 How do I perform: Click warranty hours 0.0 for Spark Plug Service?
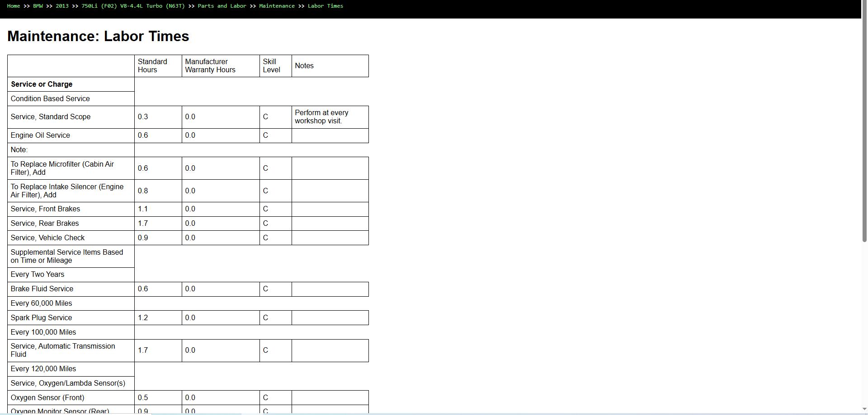tap(221, 318)
